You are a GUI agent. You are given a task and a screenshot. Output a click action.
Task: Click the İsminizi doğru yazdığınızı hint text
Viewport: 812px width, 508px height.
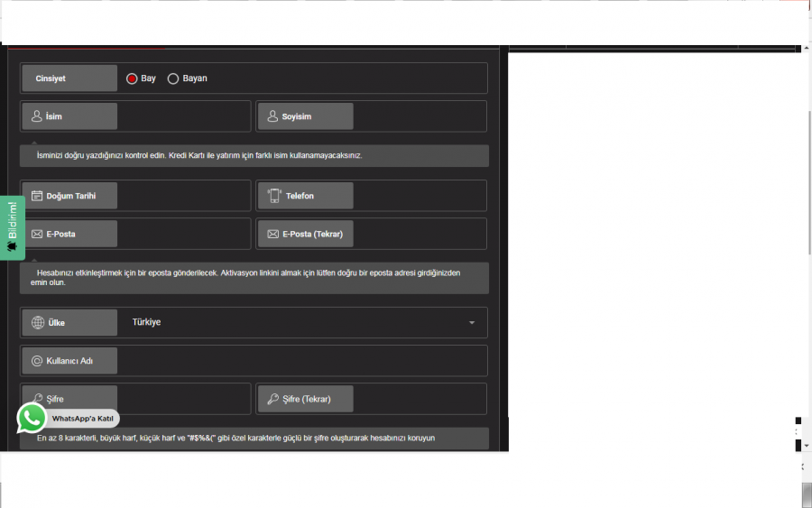199,155
